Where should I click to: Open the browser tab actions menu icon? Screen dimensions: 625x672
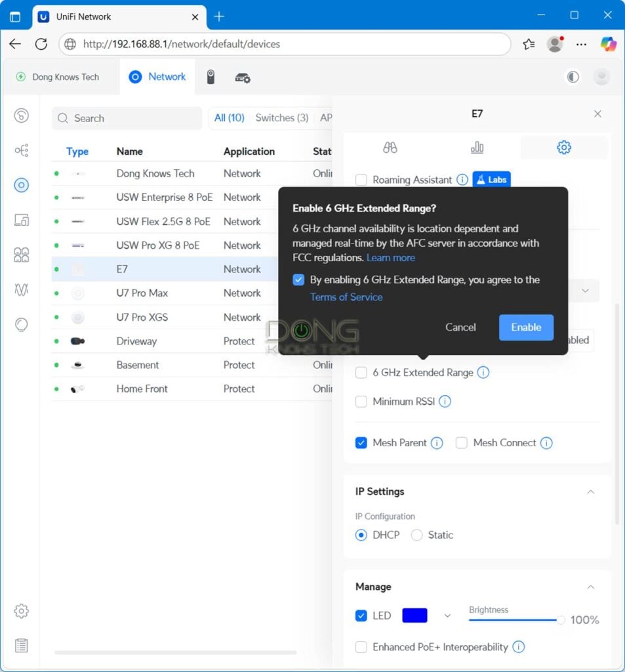click(x=15, y=16)
